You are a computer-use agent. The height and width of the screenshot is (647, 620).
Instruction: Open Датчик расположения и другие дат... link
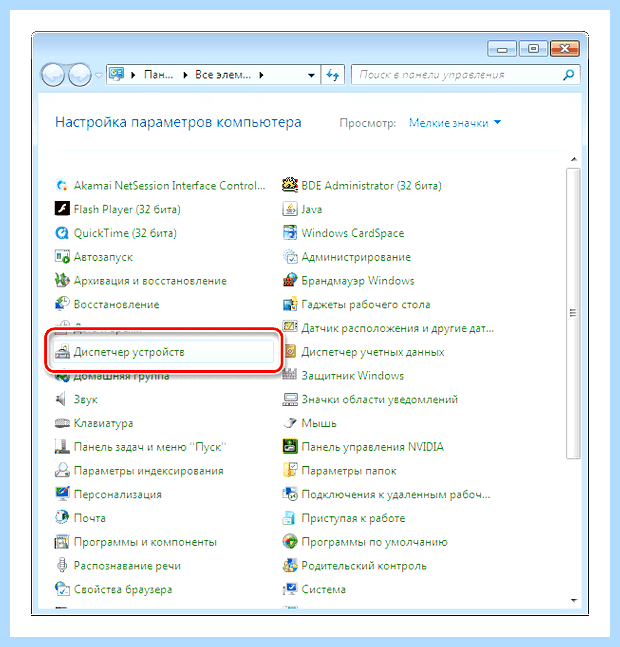click(x=397, y=328)
